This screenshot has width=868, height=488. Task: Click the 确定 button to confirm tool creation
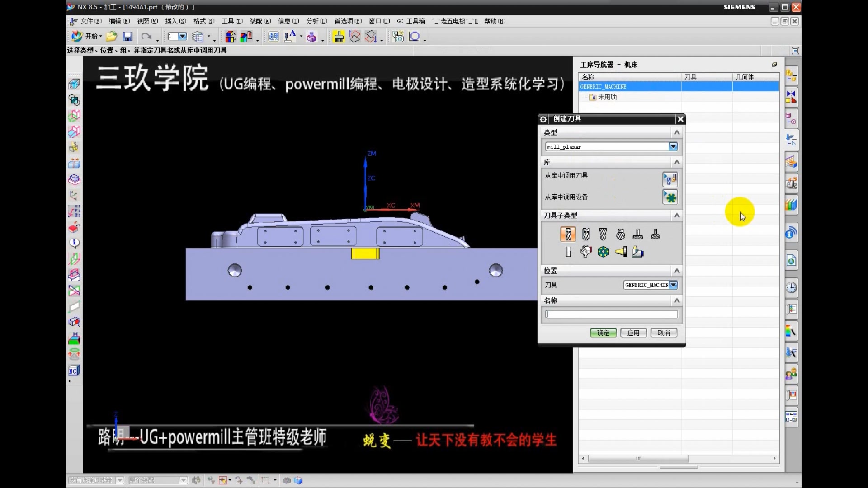(x=603, y=333)
